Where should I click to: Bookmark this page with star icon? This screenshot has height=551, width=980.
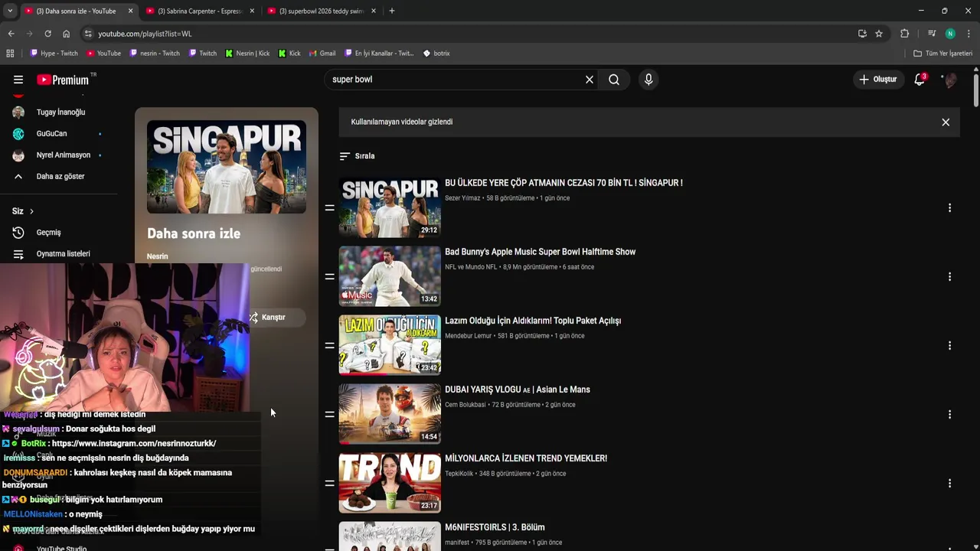click(879, 34)
